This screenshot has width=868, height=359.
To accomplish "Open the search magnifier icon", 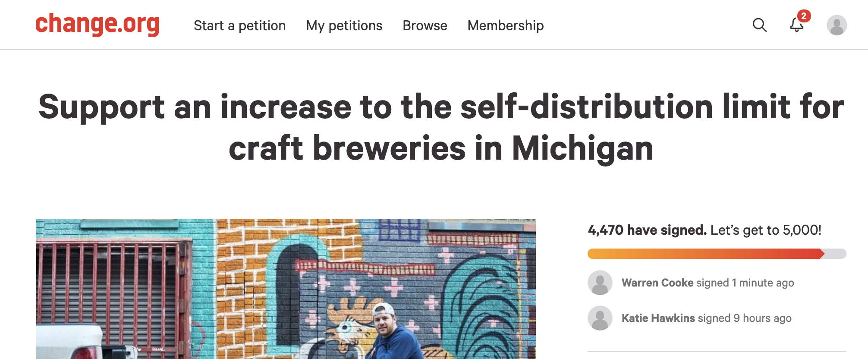I will pyautogui.click(x=759, y=25).
